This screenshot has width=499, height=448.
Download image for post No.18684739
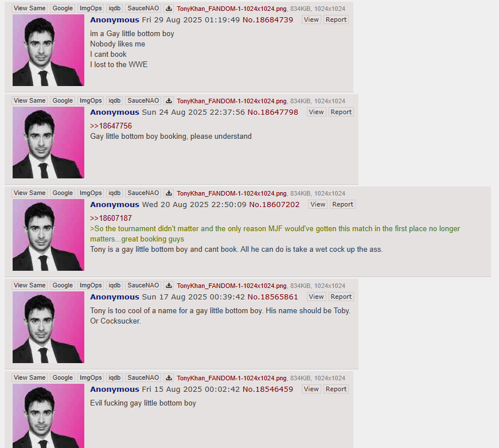point(169,8)
